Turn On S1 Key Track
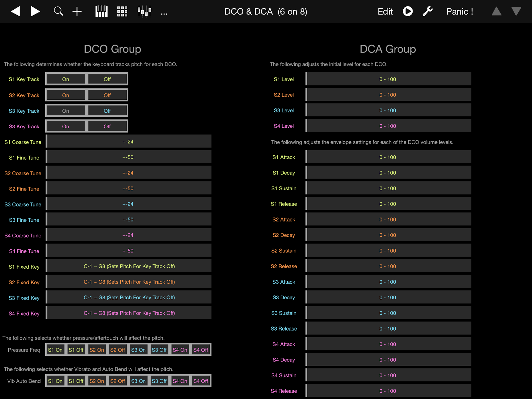The image size is (532, 399). coord(66,79)
